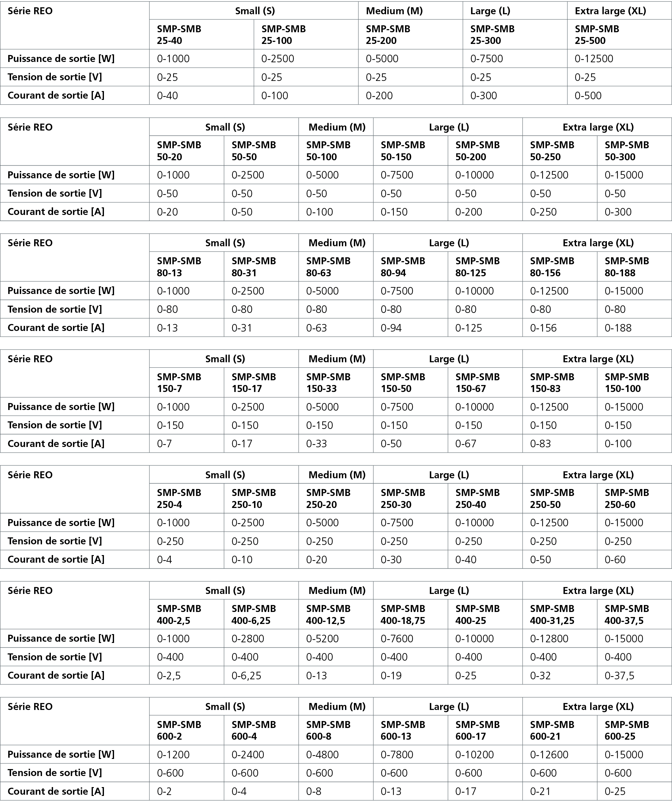The width and height of the screenshot is (672, 807).
Task: Click the SMP-SMB 250-30 header cell
Action: tap(403, 498)
